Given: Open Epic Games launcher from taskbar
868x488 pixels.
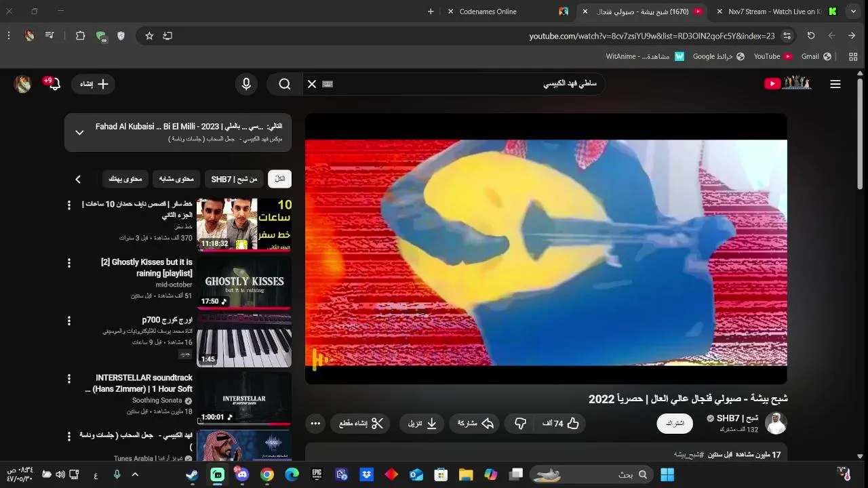Looking at the screenshot, I should point(317,474).
